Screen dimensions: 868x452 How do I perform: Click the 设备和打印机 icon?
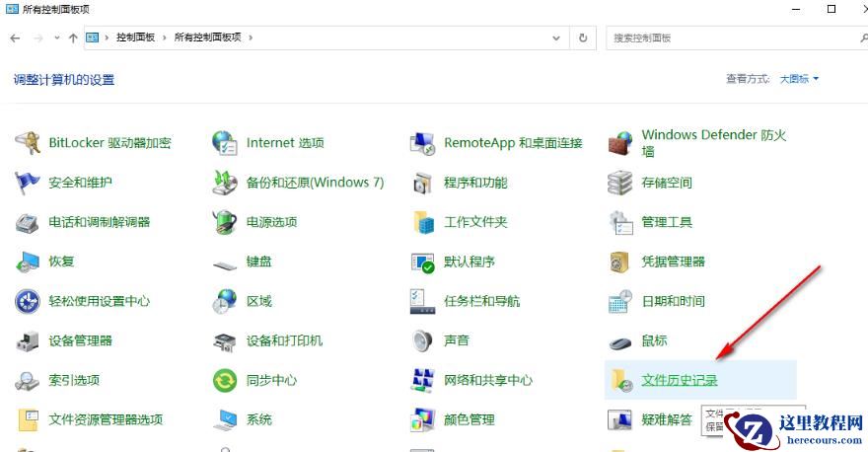pyautogui.click(x=225, y=341)
